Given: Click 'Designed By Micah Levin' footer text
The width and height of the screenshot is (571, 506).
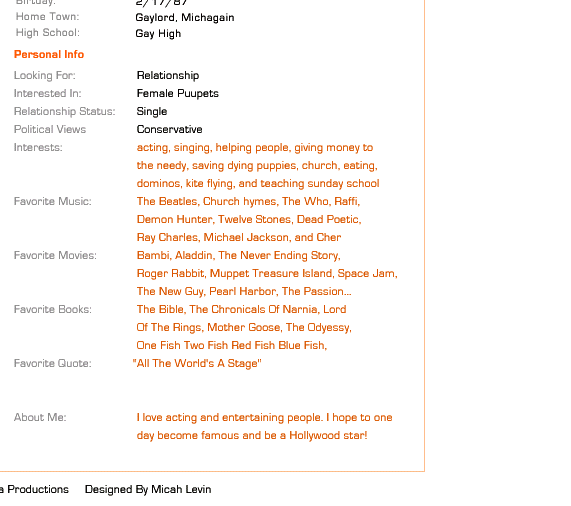Looking at the screenshot, I should tap(148, 489).
